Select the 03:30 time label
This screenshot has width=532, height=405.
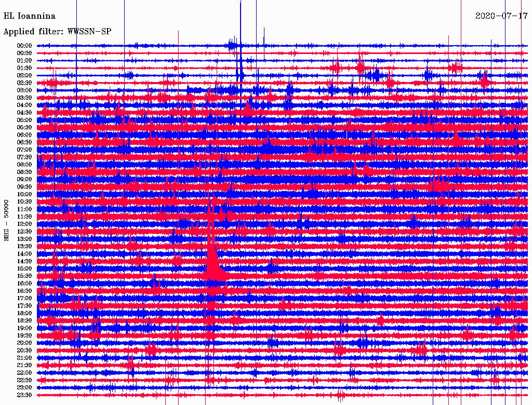click(x=24, y=98)
